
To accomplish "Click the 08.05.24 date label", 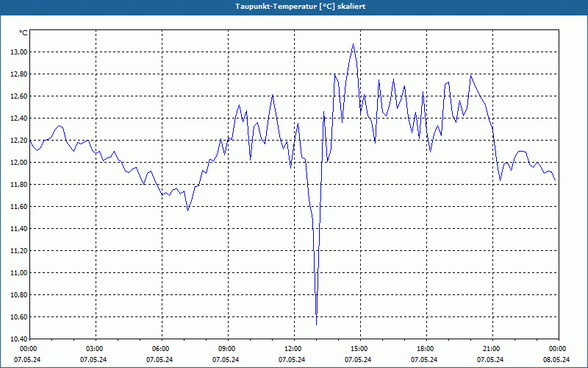I will point(556,360).
